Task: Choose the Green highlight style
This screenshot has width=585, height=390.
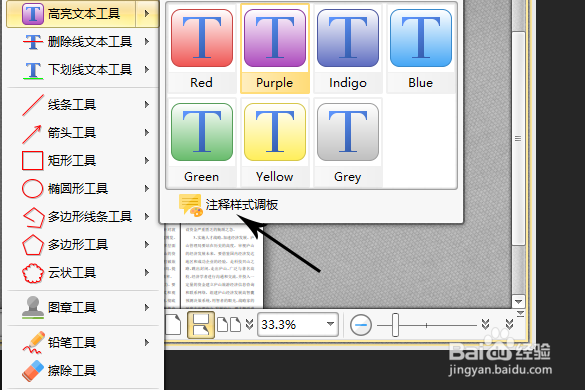Action: 202,143
